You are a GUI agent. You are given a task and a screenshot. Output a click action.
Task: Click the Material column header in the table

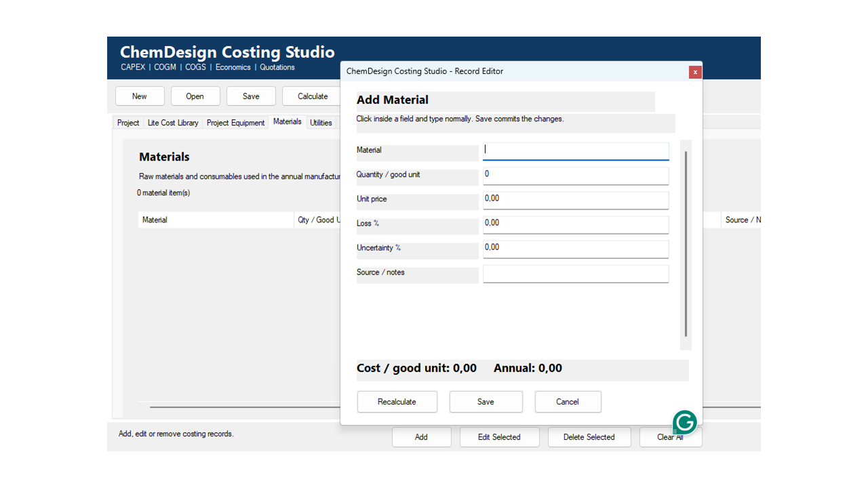216,220
